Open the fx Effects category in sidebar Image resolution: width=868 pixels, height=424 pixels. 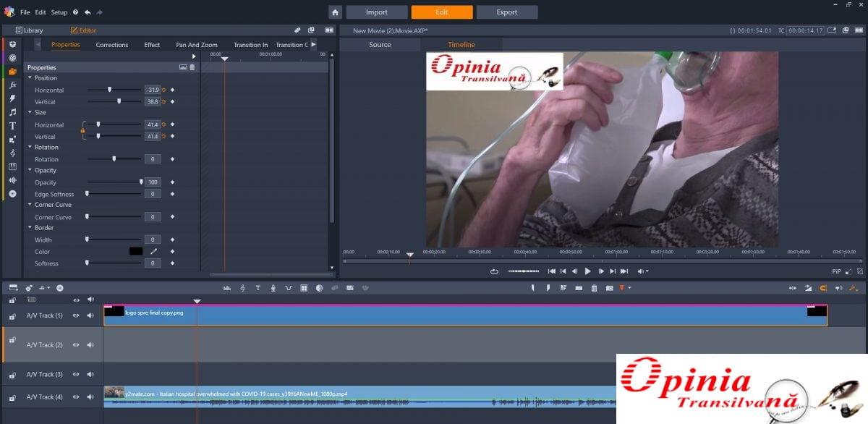point(12,85)
